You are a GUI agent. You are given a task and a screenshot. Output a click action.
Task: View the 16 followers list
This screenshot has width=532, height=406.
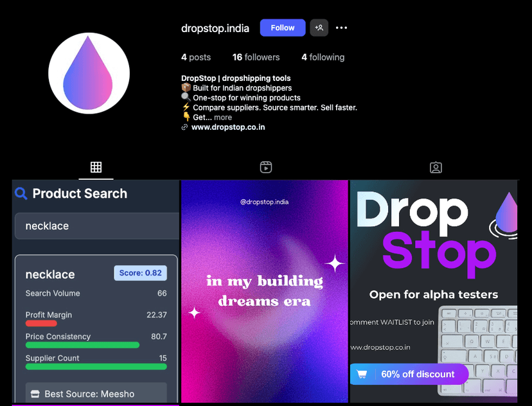pyautogui.click(x=256, y=57)
